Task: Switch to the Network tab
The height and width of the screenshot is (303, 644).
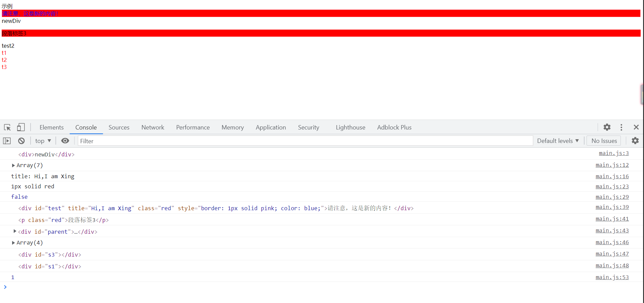Action: point(153,127)
